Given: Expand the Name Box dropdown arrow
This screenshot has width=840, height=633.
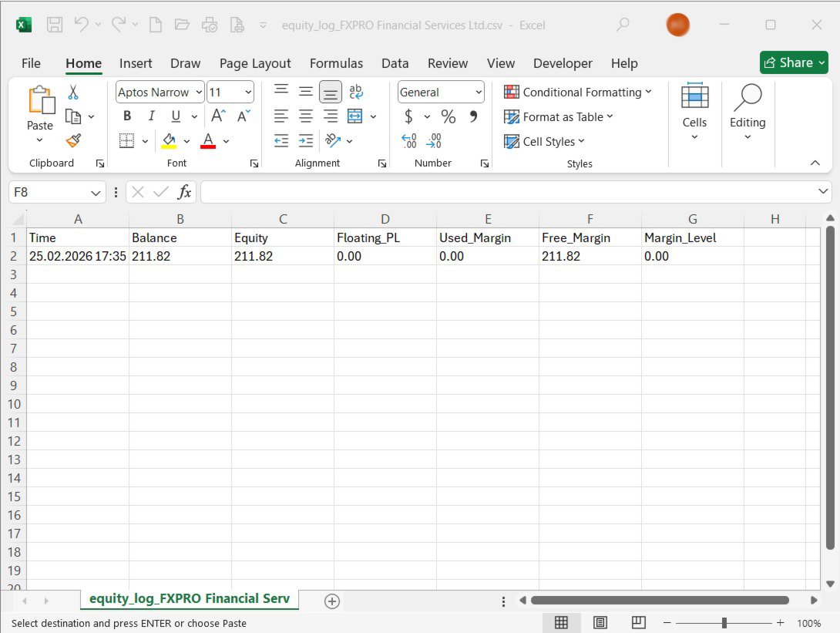Looking at the screenshot, I should coord(96,193).
